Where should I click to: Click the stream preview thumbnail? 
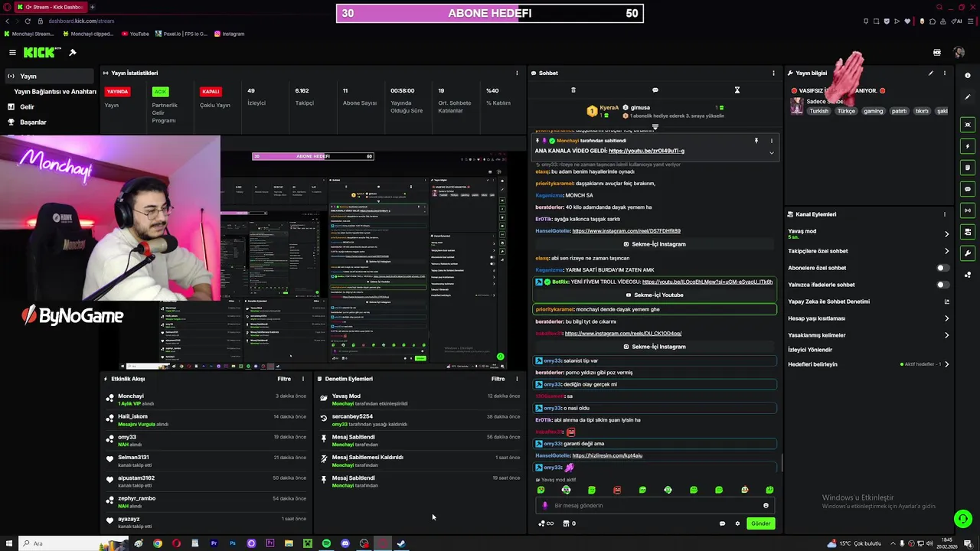pyautogui.click(x=312, y=253)
